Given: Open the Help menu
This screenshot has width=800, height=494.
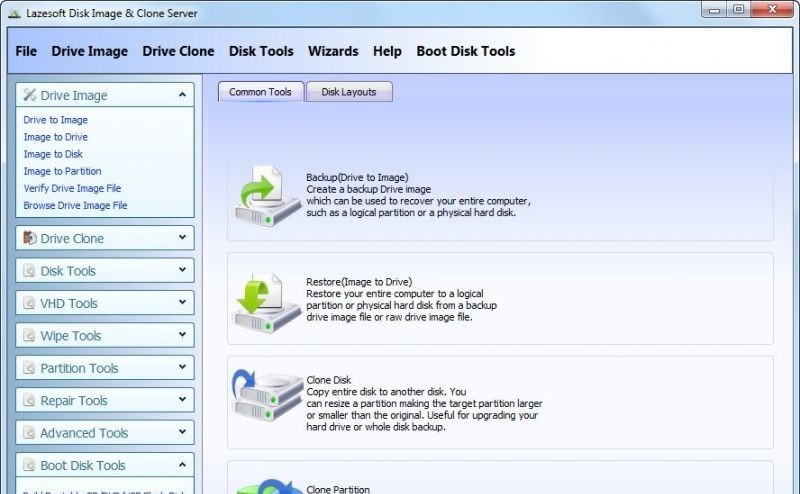Looking at the screenshot, I should (x=387, y=51).
